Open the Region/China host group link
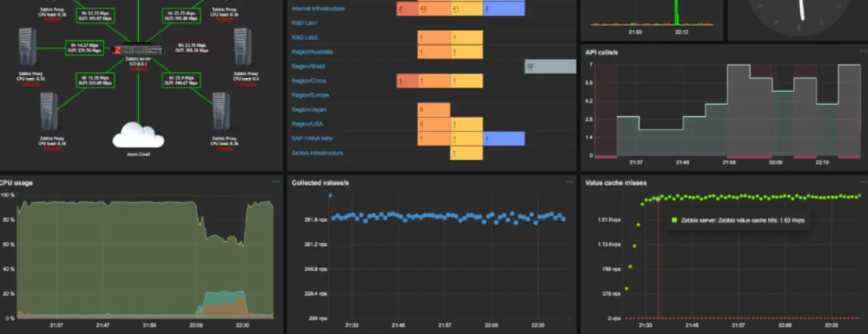Viewport: 868px width, 334px height. tap(308, 81)
